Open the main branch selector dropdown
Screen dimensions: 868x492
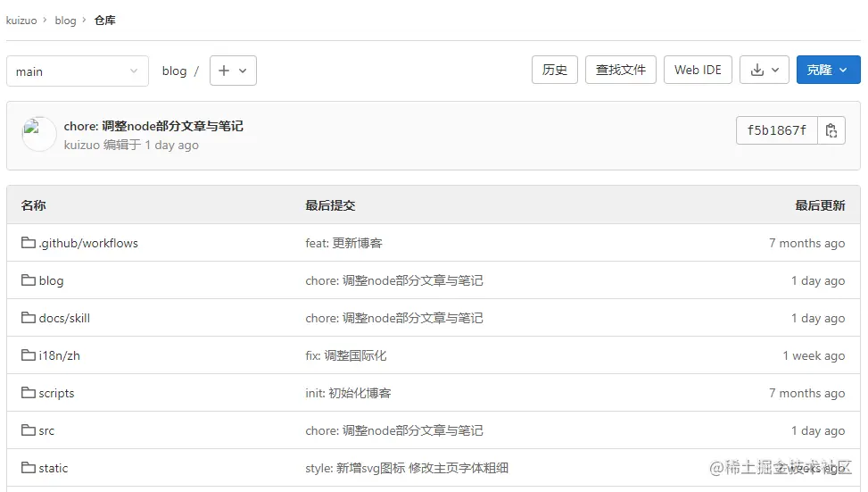point(78,71)
